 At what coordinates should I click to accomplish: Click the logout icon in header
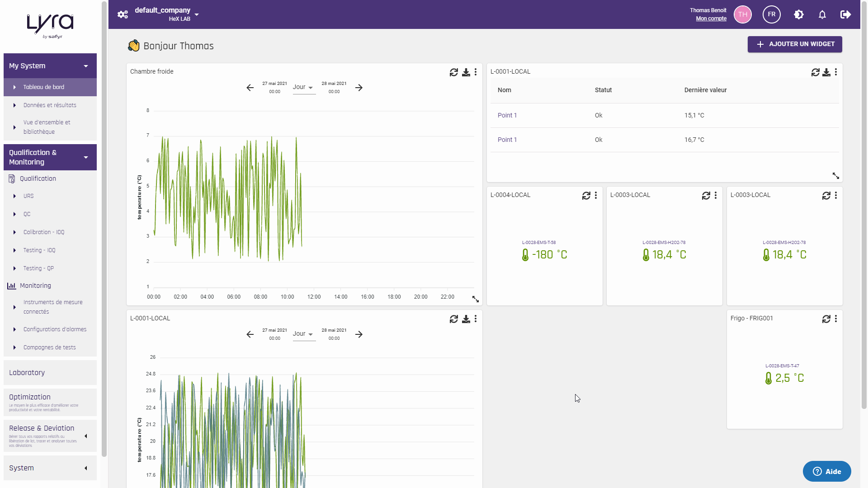(846, 14)
